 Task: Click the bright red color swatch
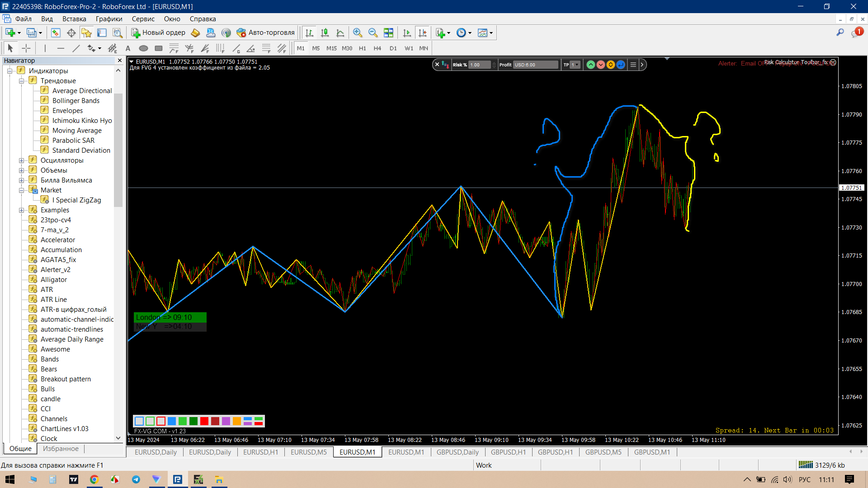[x=204, y=421]
